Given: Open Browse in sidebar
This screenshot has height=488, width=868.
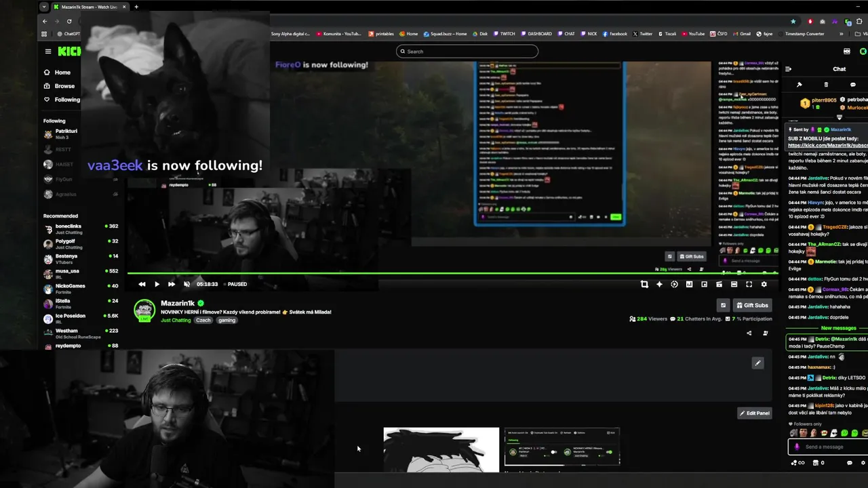Looking at the screenshot, I should 59,86.
